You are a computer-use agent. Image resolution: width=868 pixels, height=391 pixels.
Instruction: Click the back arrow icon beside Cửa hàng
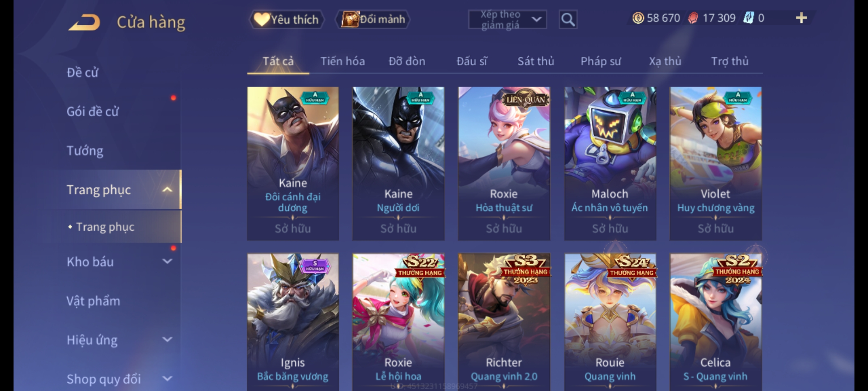pyautogui.click(x=85, y=22)
